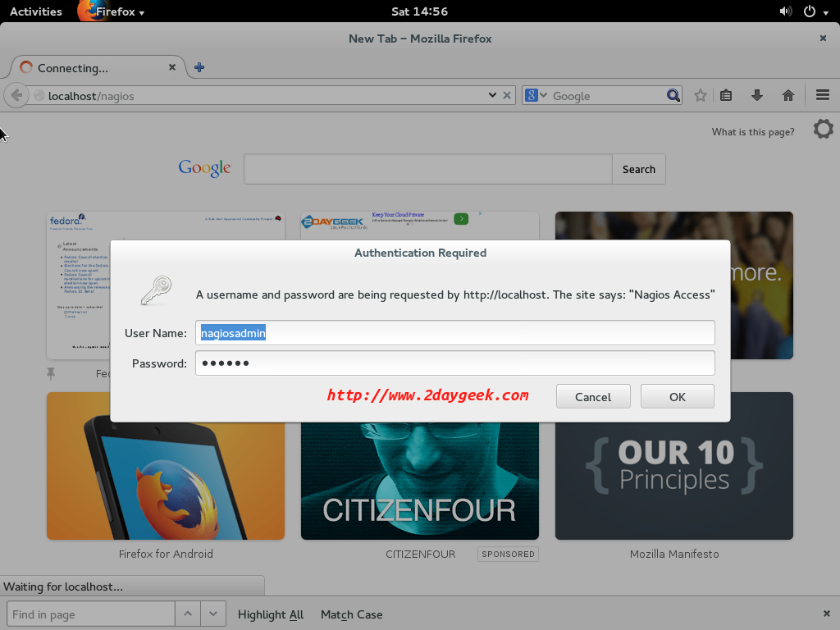Screen dimensions: 840x630
Task: Click 'Waiting for localhost...' status text
Action: [63, 587]
